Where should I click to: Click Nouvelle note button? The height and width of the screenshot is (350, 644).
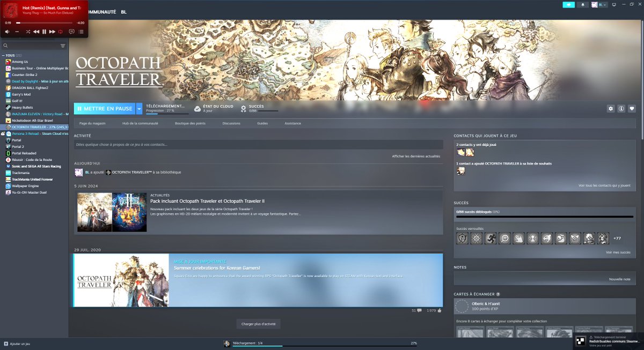coord(620,279)
